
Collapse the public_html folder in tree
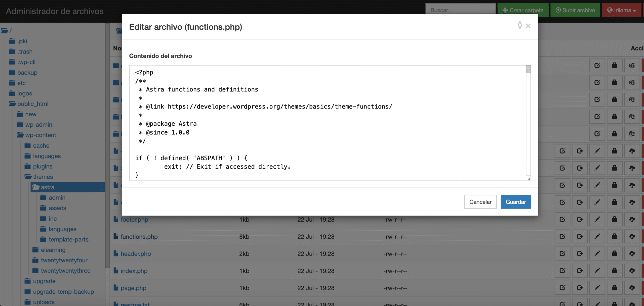click(x=33, y=104)
